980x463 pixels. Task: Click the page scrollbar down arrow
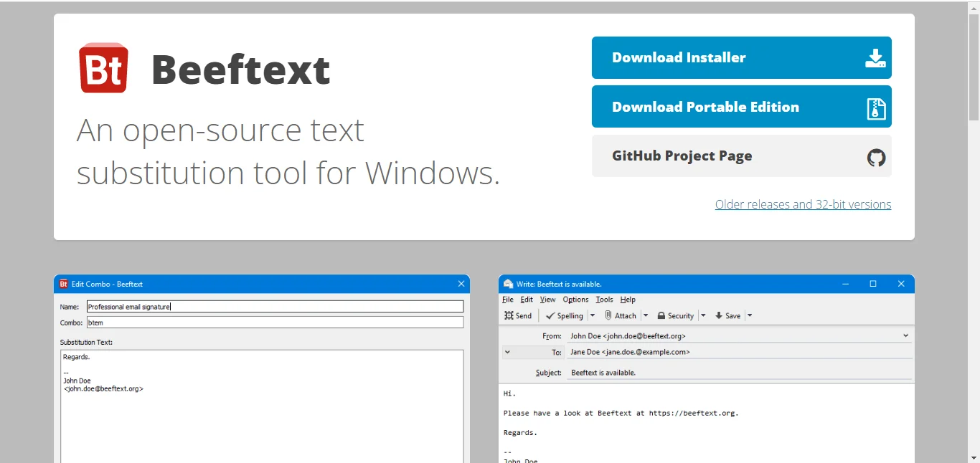[974, 457]
